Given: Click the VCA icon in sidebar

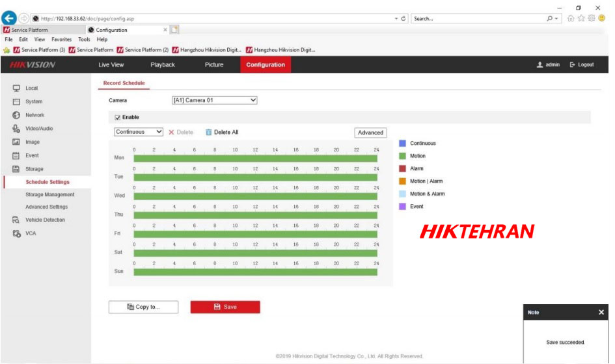Looking at the screenshot, I should 16,233.
